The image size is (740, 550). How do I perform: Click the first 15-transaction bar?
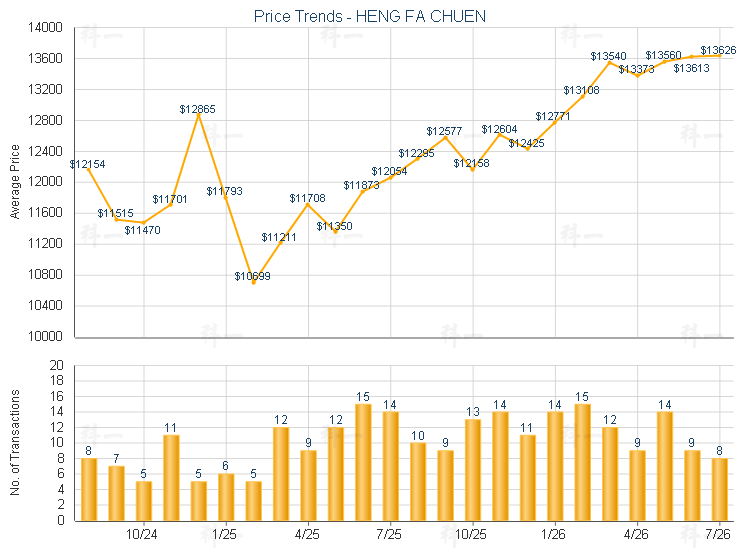pyautogui.click(x=363, y=462)
